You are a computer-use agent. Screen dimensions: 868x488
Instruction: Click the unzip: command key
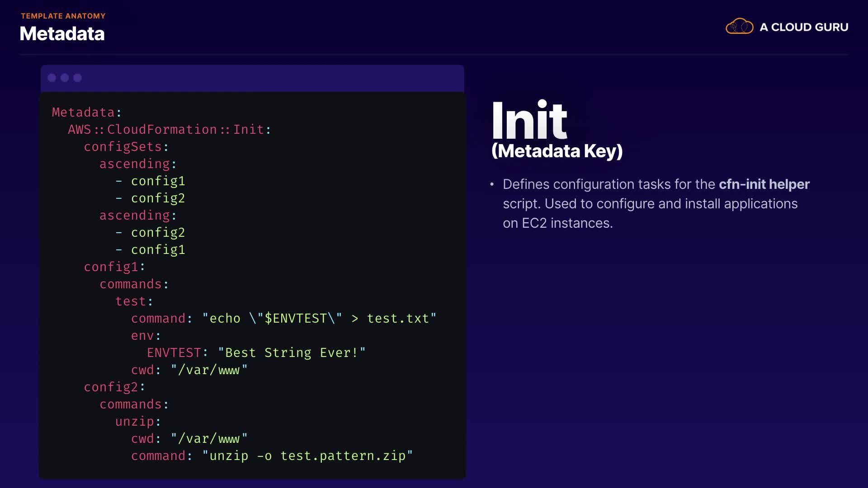(x=137, y=422)
